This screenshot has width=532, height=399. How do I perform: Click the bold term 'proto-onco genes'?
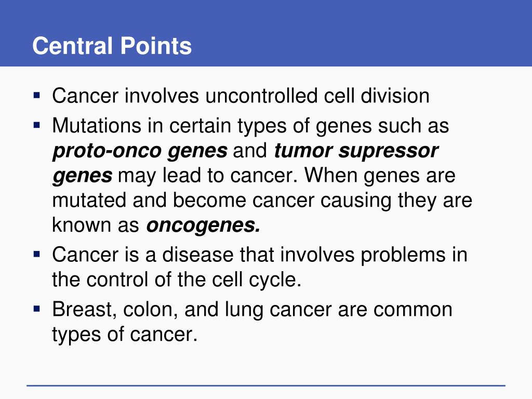click(140, 151)
